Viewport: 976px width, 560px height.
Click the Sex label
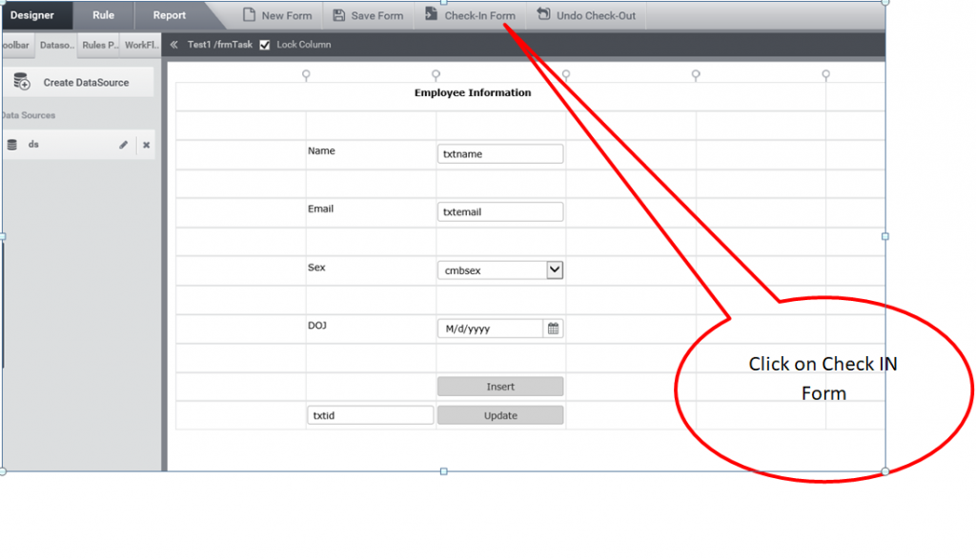(x=316, y=267)
